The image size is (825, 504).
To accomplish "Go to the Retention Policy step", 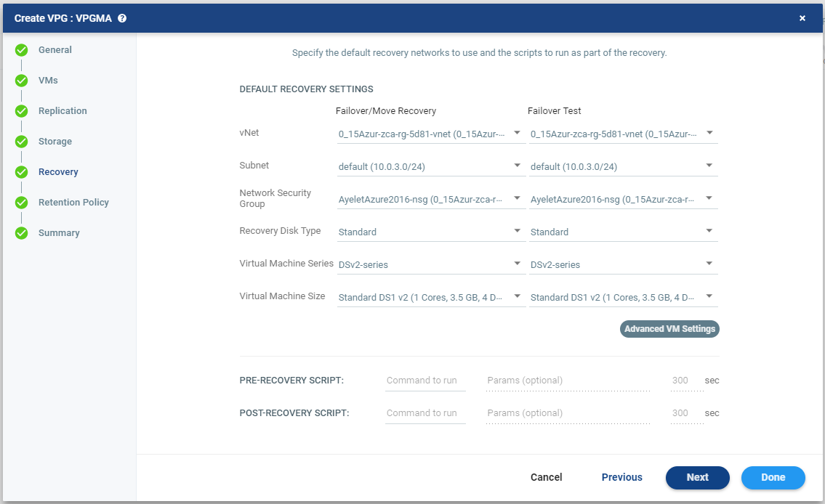I will pos(73,203).
